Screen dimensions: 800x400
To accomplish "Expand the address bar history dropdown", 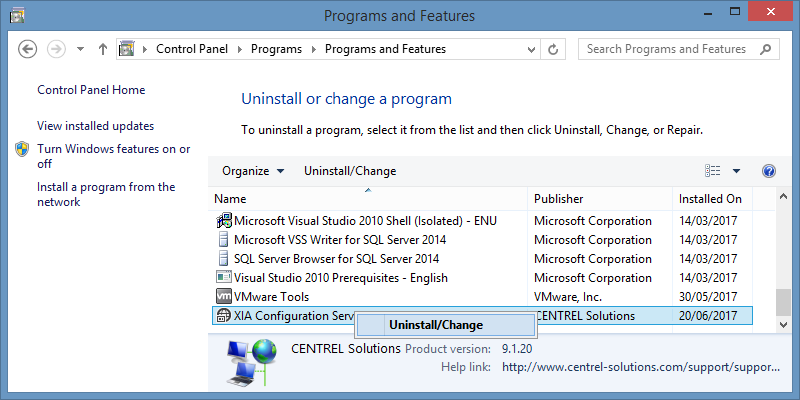I will coord(532,49).
